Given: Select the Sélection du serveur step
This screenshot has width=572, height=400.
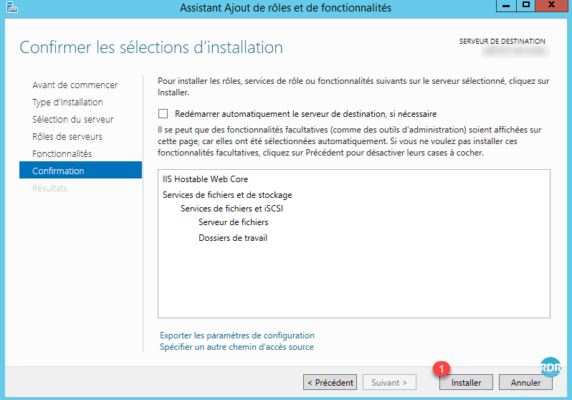Looking at the screenshot, I should pyautogui.click(x=73, y=119).
